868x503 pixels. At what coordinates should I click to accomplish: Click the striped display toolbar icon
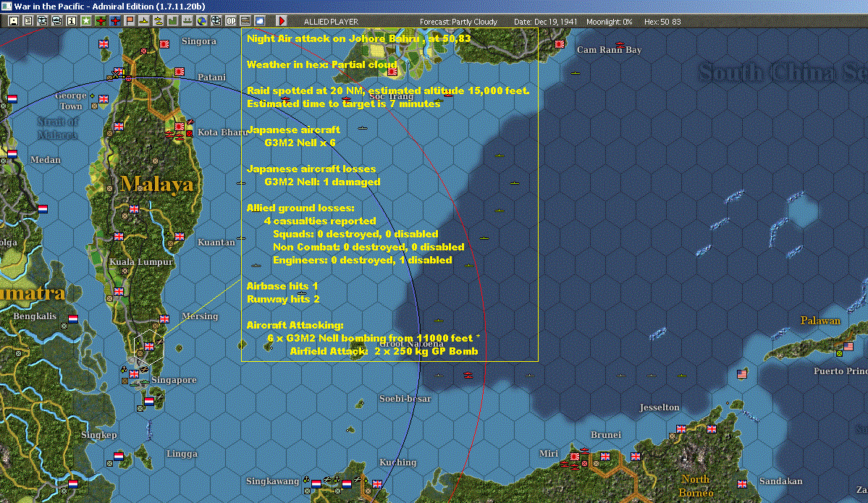coord(245,21)
